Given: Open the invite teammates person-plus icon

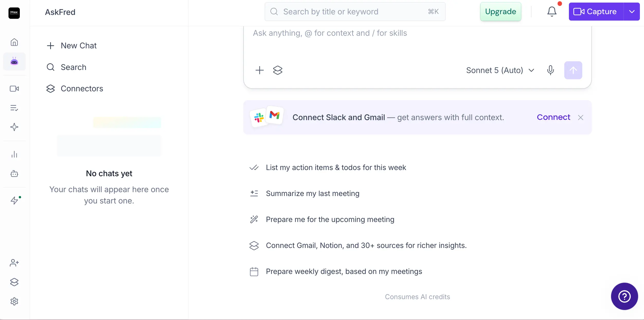Looking at the screenshot, I should [14, 263].
